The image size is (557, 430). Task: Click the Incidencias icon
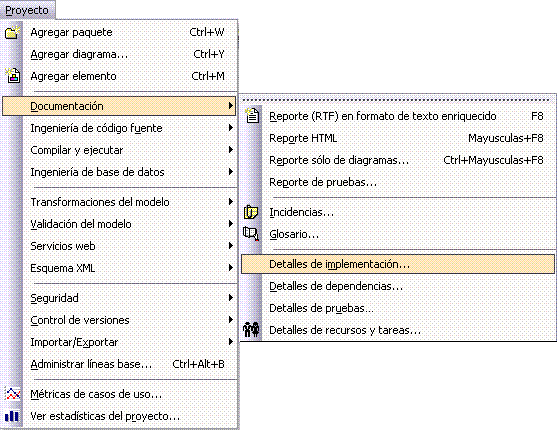[x=251, y=212]
